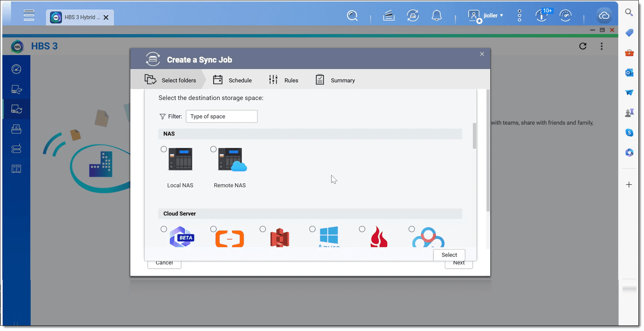This screenshot has height=331, width=644.
Task: Click the Remote NAS device image
Action: pyautogui.click(x=232, y=160)
